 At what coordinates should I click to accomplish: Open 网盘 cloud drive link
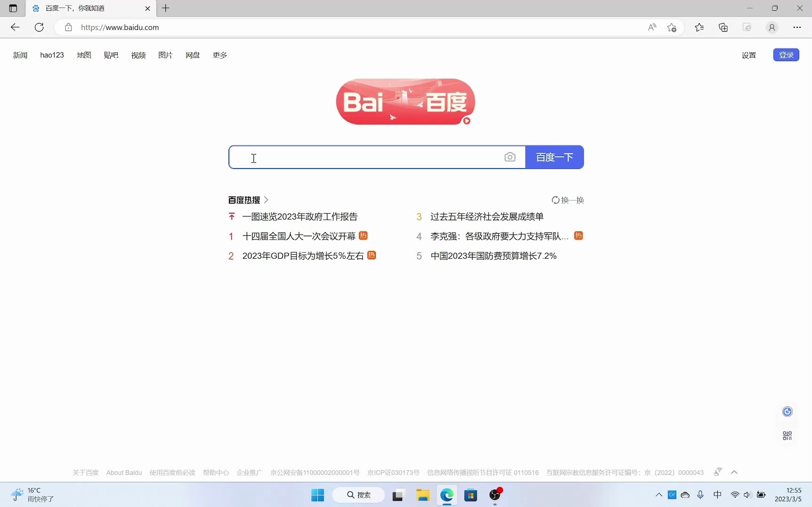click(x=193, y=55)
